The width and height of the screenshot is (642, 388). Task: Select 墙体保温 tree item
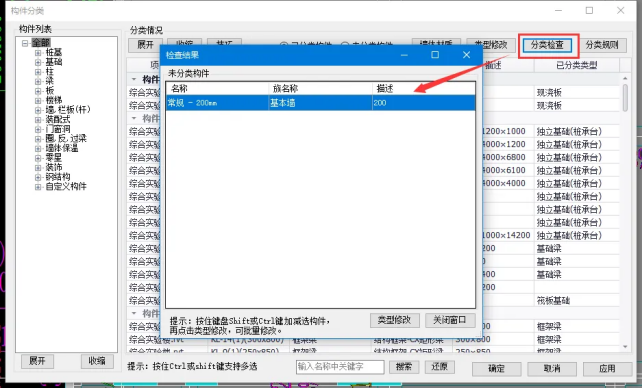[x=62, y=148]
